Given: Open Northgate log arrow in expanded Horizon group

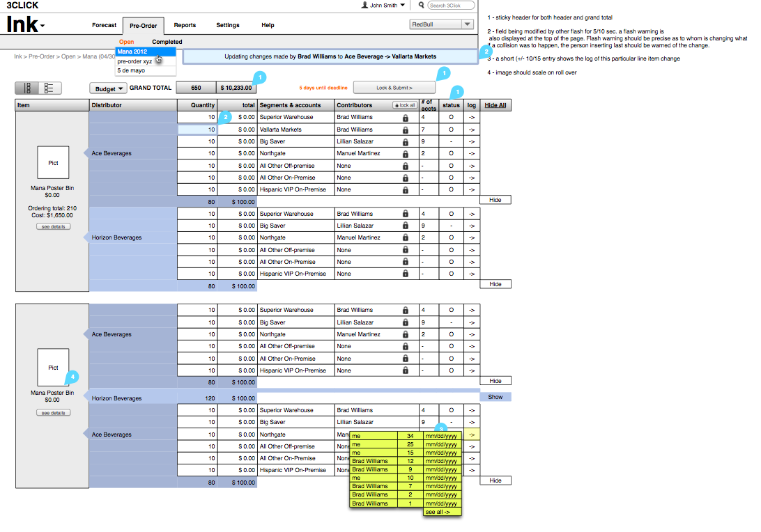Looking at the screenshot, I should click(x=472, y=237).
